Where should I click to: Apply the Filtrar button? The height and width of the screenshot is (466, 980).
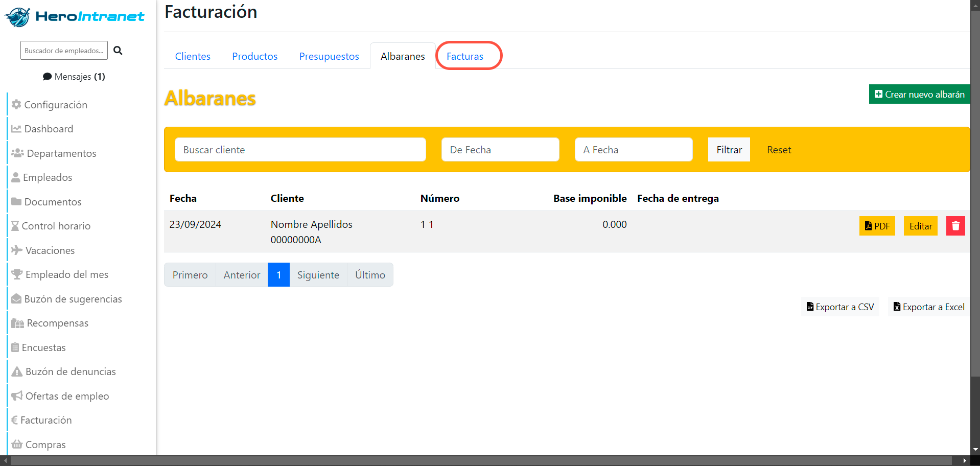[x=729, y=150]
